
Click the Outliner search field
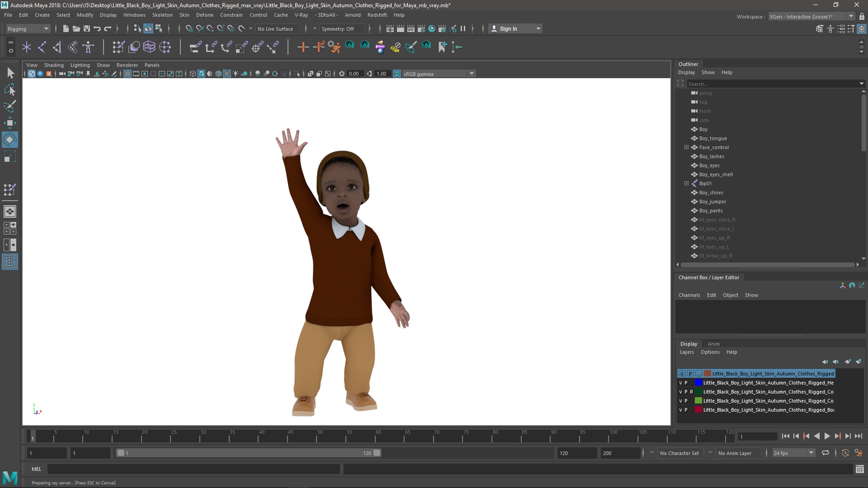tap(775, 84)
